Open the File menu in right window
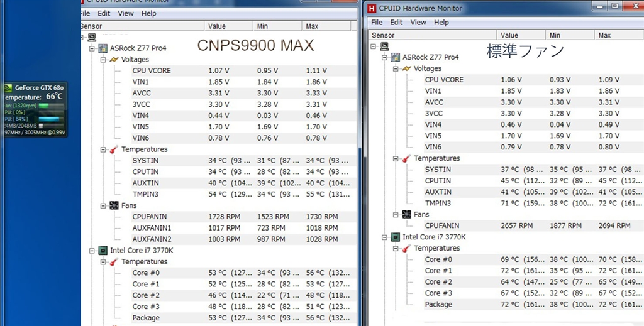The height and width of the screenshot is (326, 644). [x=377, y=22]
